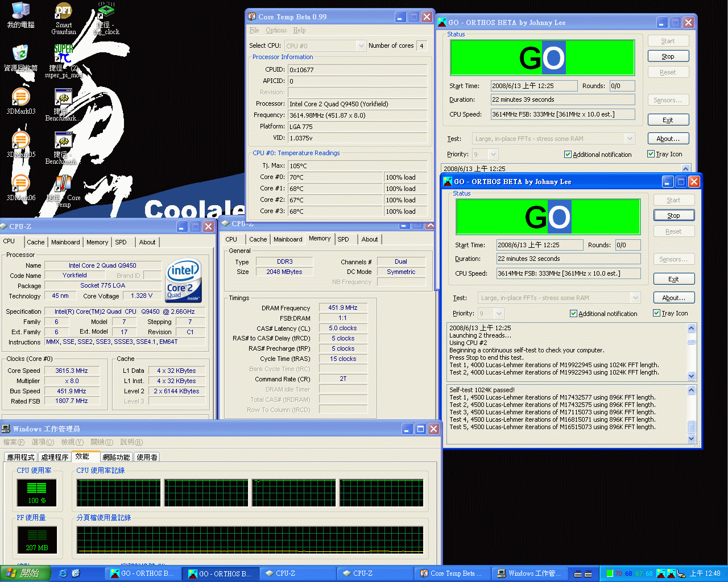Click the green Task Manager CPU tray icon
The height and width of the screenshot is (582, 728).
[x=610, y=573]
